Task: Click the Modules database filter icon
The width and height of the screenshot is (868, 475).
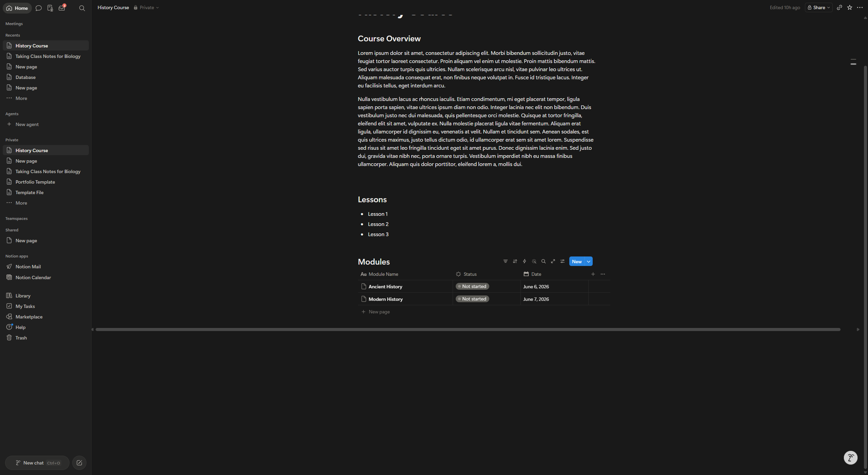Action: (x=505, y=261)
